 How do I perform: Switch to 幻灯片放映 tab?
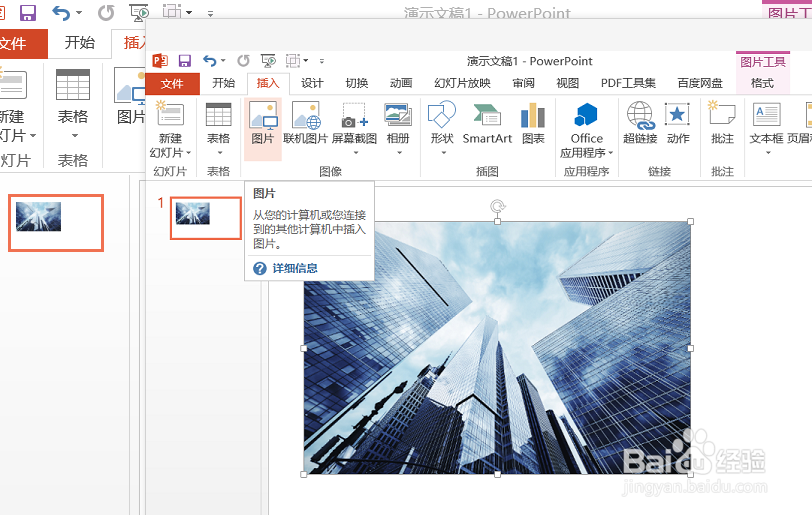click(462, 83)
